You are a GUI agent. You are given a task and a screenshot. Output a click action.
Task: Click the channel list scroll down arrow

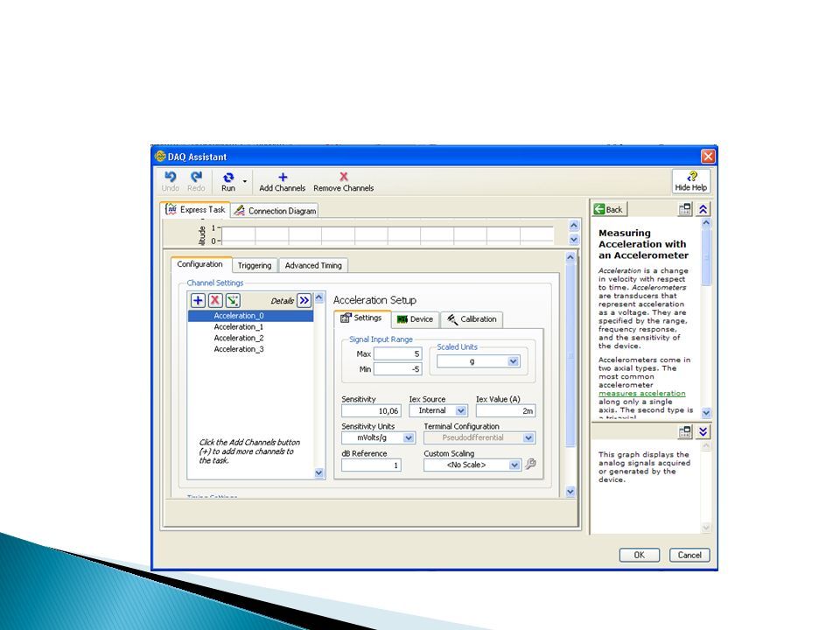[319, 473]
